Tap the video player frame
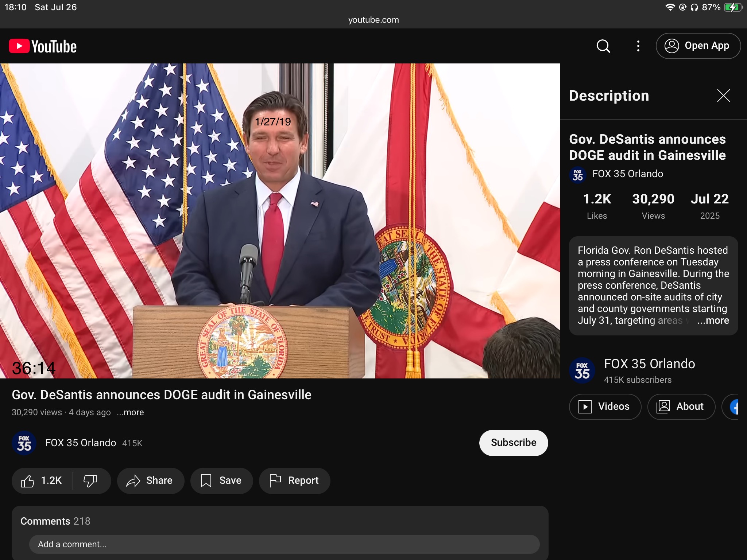747x560 pixels. [x=280, y=221]
